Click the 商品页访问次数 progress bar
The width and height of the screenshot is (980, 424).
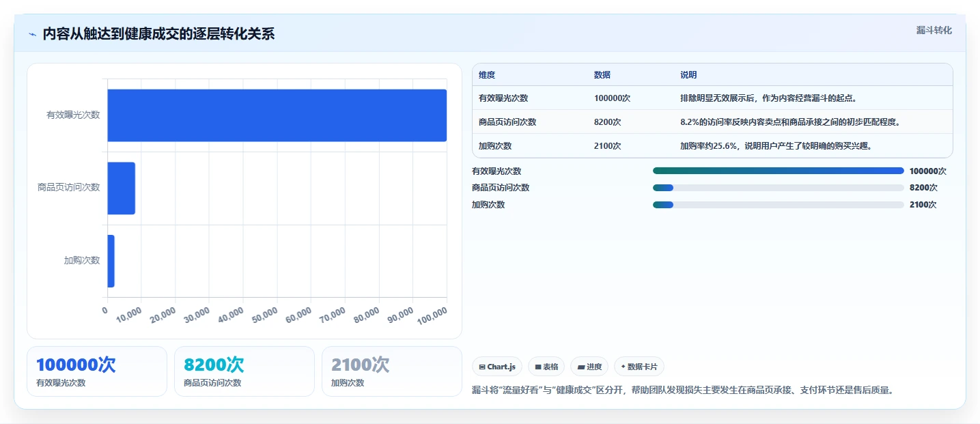coord(779,188)
